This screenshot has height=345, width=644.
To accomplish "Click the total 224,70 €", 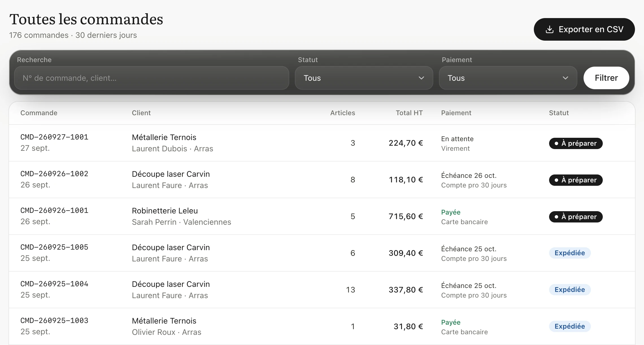I will (x=406, y=143).
